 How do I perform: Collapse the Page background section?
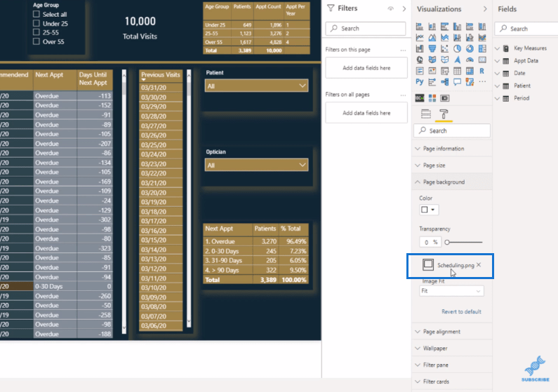pos(451,182)
